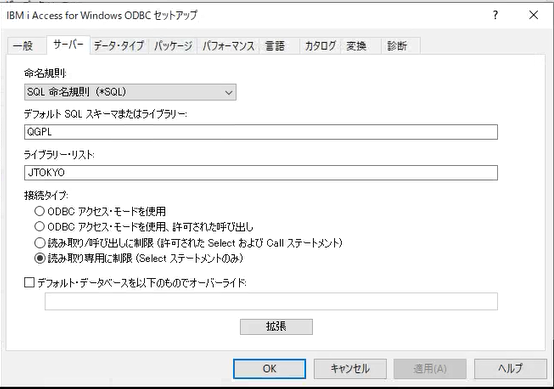554x389 pixels.
Task: Confirm with the OK button
Action: (x=269, y=369)
